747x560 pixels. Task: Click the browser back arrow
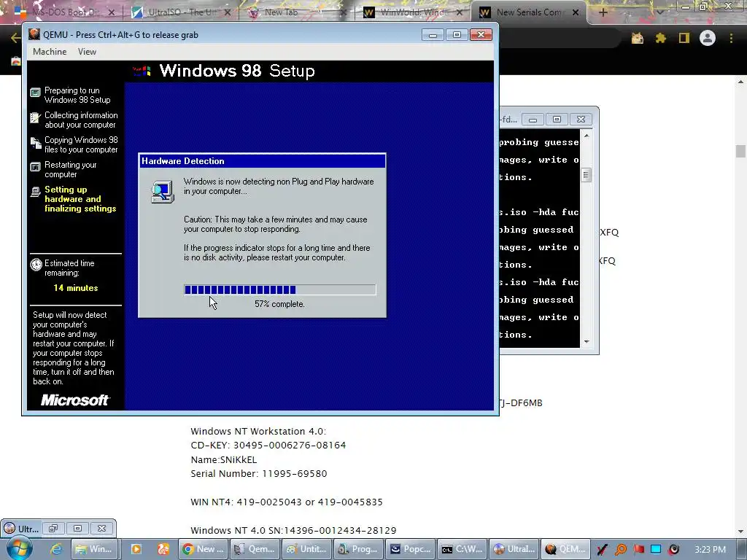click(15, 38)
